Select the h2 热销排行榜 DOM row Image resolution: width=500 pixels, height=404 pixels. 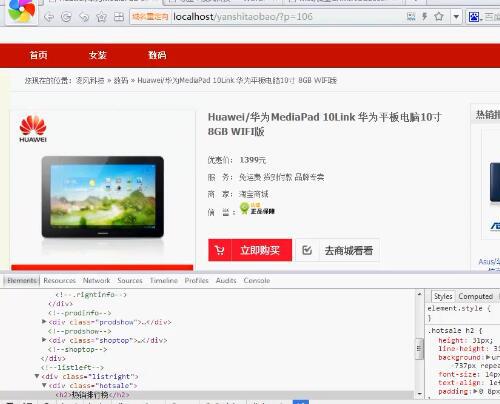[x=207, y=395]
